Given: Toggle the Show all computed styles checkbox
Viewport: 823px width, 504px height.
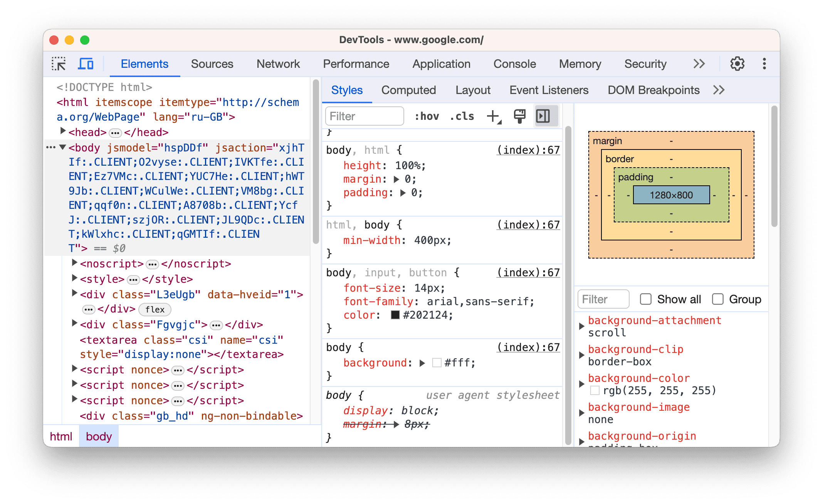Looking at the screenshot, I should [646, 299].
